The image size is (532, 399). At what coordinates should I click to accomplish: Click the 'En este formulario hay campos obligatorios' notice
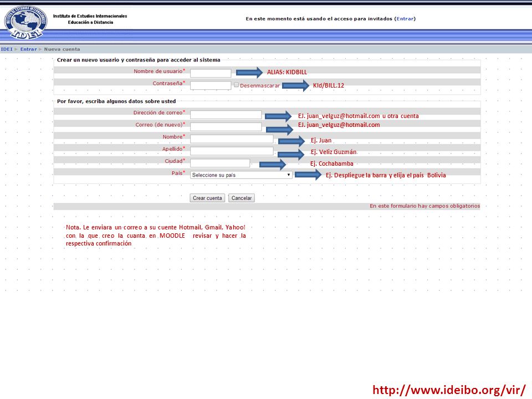(x=425, y=206)
